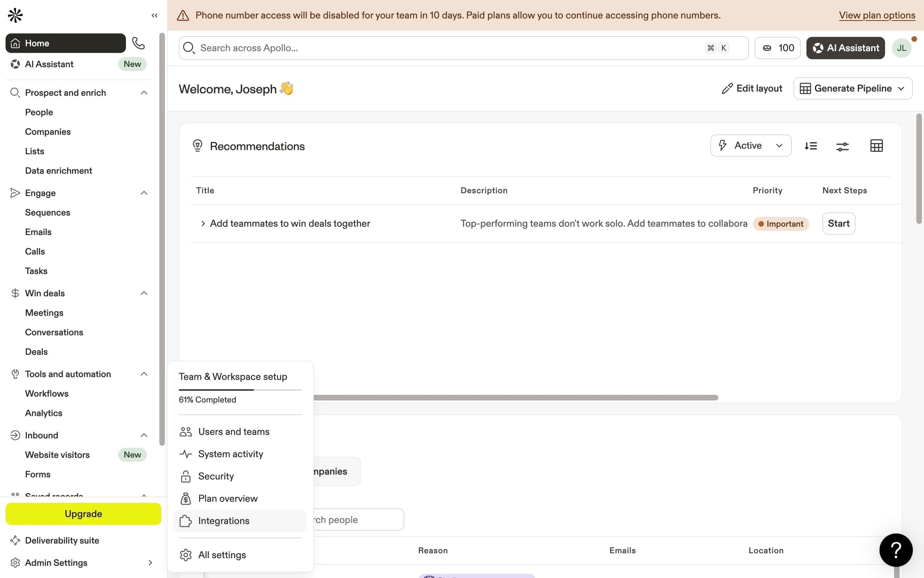Open System activity in workspace setup
Screen dimensions: 924x578
[x=231, y=454]
